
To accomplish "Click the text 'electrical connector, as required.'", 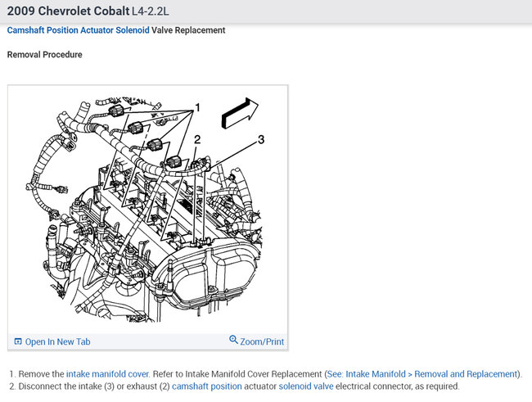I will coord(397,386).
